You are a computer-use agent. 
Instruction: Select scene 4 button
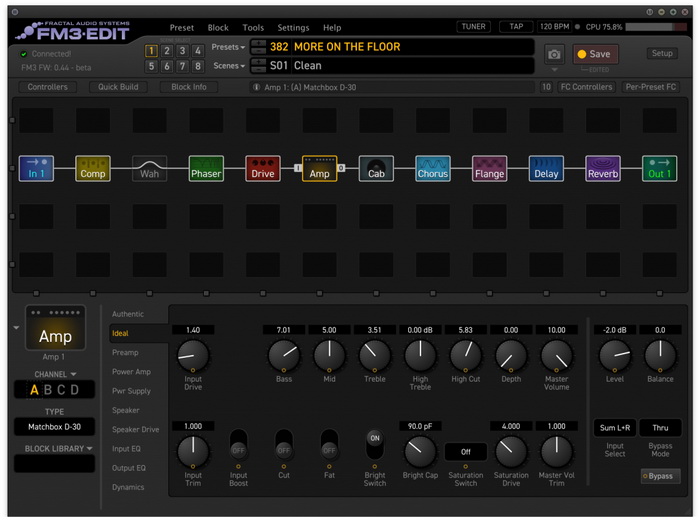click(x=198, y=50)
